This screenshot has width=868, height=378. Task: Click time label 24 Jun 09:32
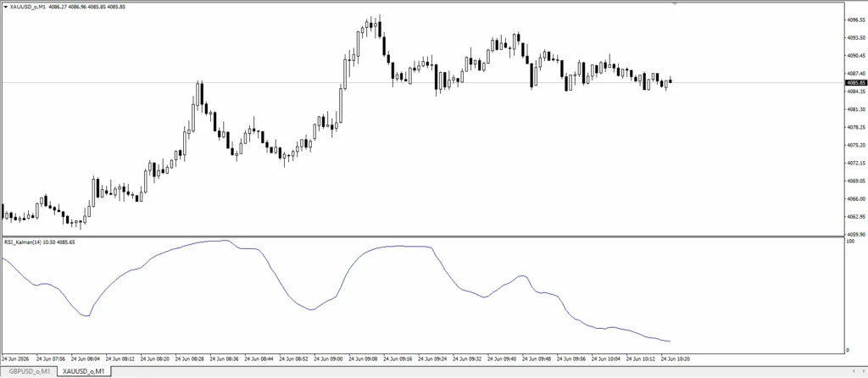coord(467,359)
